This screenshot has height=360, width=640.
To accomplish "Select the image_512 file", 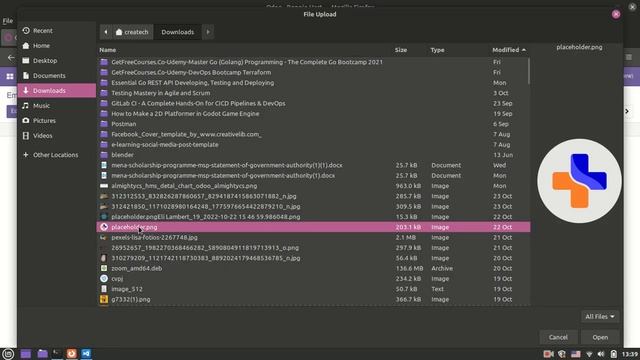I will [313, 289].
